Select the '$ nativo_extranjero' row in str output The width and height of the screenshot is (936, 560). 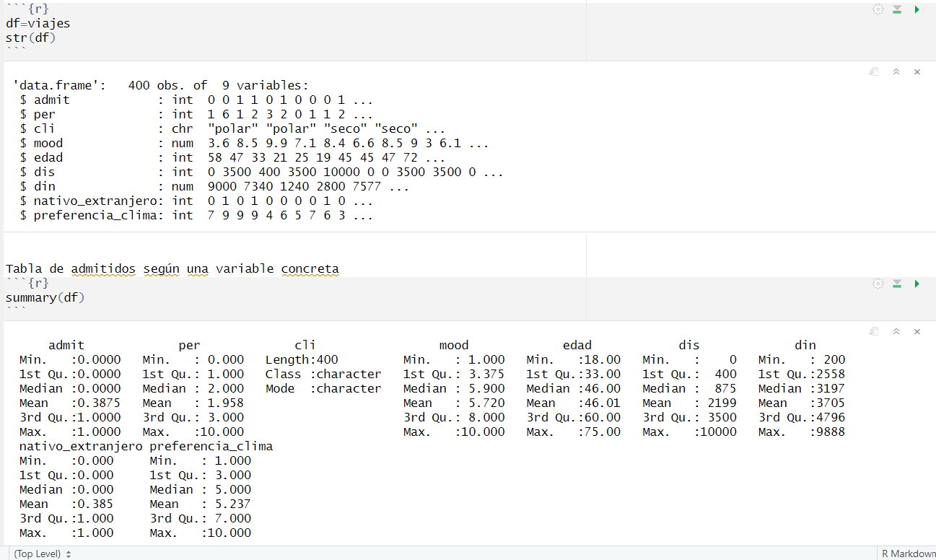coord(196,201)
